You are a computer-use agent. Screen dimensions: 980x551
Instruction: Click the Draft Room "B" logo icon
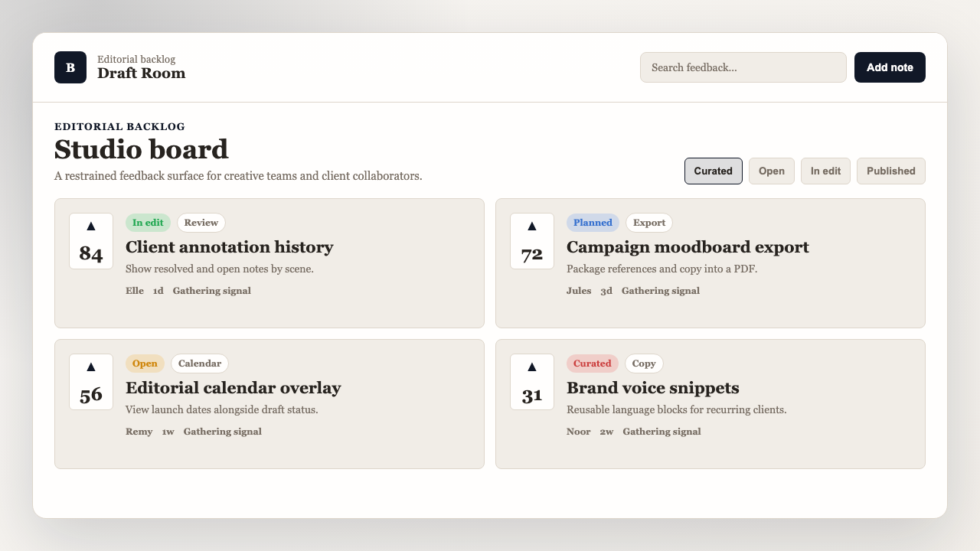(70, 67)
